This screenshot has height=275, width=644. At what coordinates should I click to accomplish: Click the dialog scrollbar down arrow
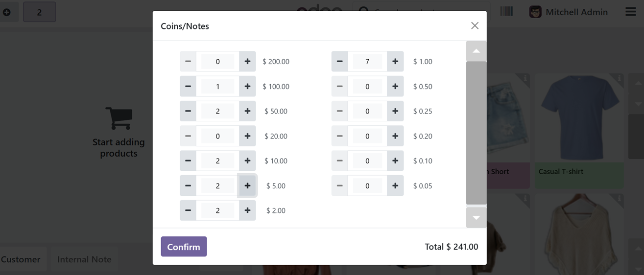[x=476, y=218]
